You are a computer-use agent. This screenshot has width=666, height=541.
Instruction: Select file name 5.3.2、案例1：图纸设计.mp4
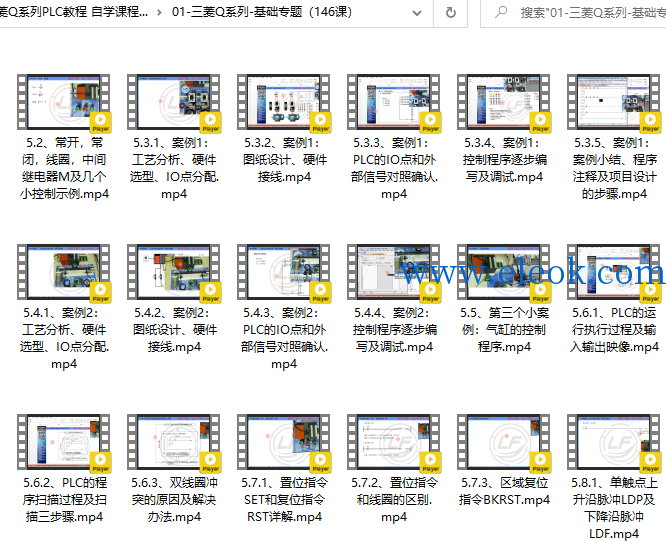285,160
